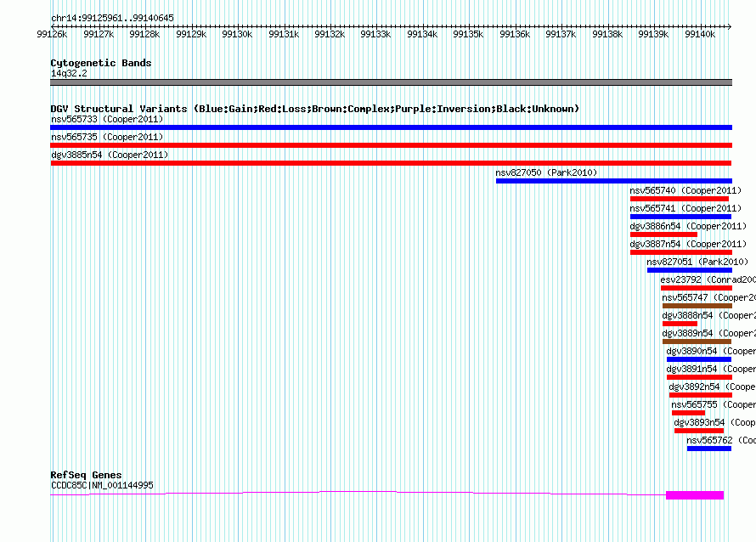756x542 pixels.
Task: Click the dgv3892n54 red bar
Action: tap(701, 395)
